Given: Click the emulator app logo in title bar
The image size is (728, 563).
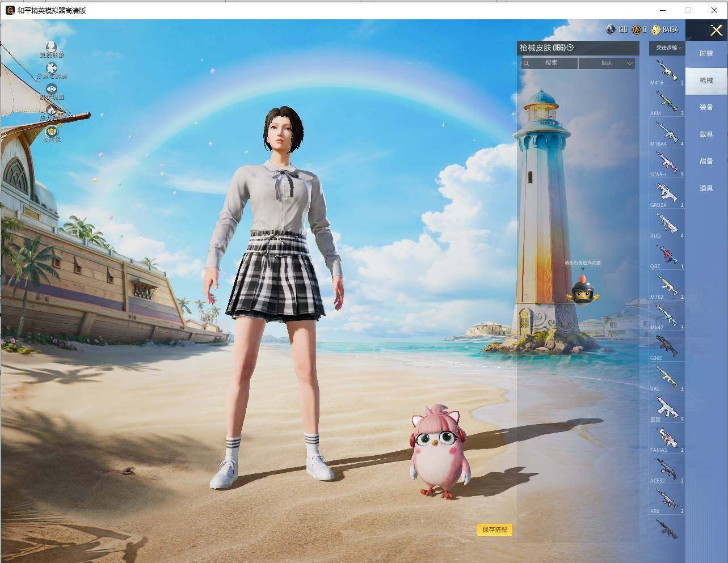Looking at the screenshot, I should tap(10, 10).
